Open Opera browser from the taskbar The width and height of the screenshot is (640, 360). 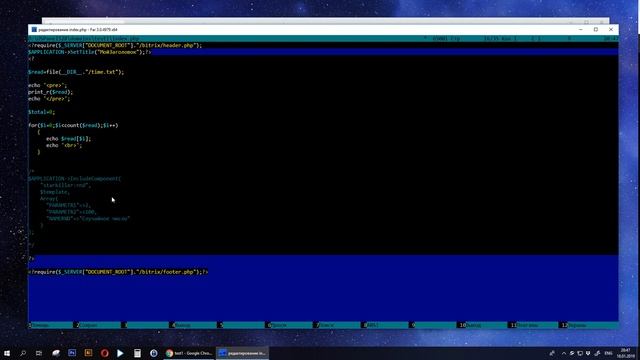pyautogui.click(x=104, y=353)
